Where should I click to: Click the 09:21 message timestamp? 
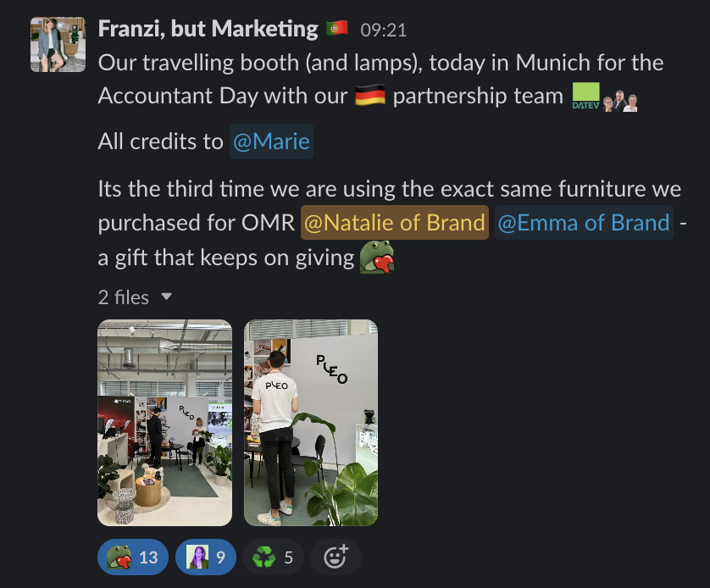coord(384,30)
